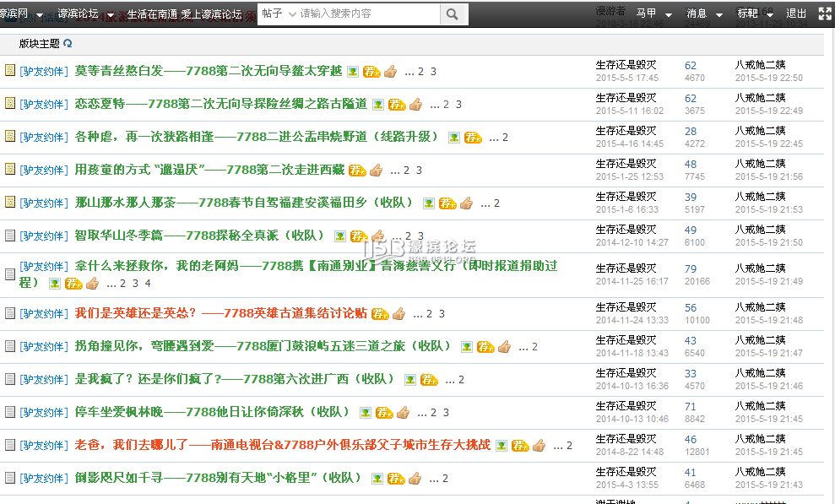Click the new-post thread icon beside 恋恋夏特

[10, 104]
